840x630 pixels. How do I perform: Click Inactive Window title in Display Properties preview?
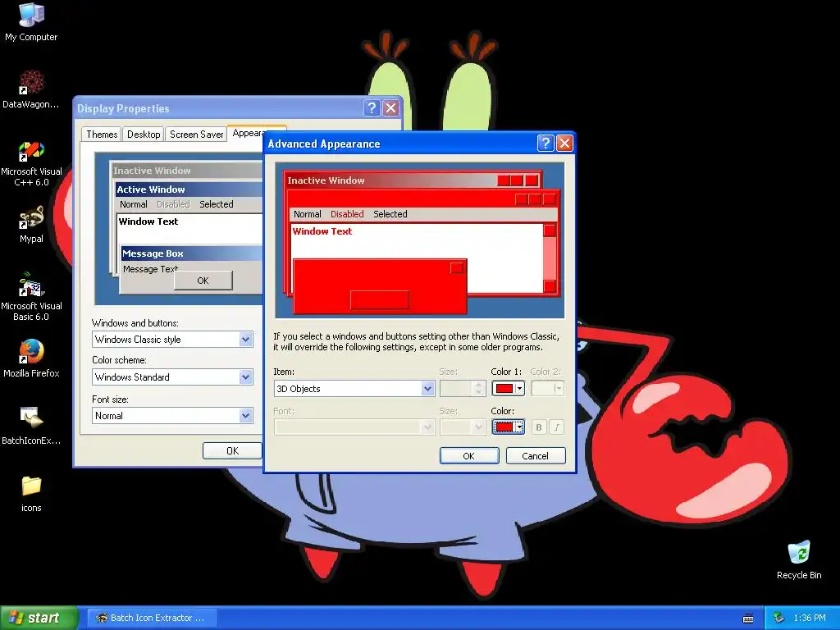pos(152,171)
